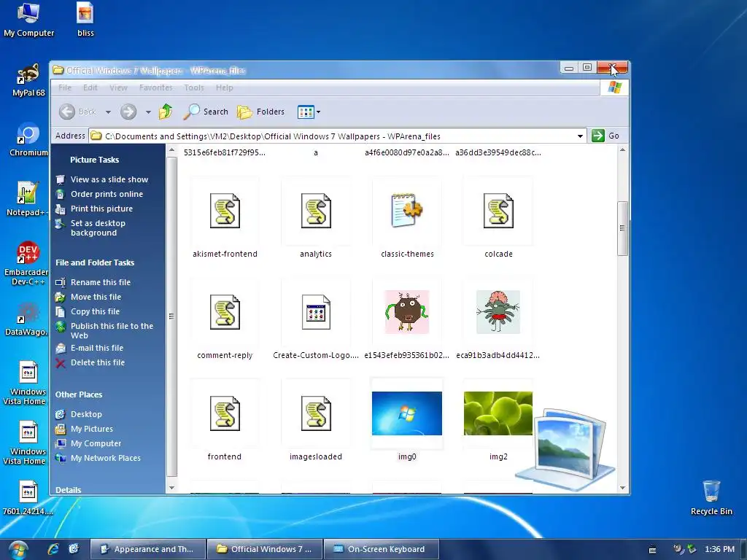Open the Start menu orb

tap(18, 550)
